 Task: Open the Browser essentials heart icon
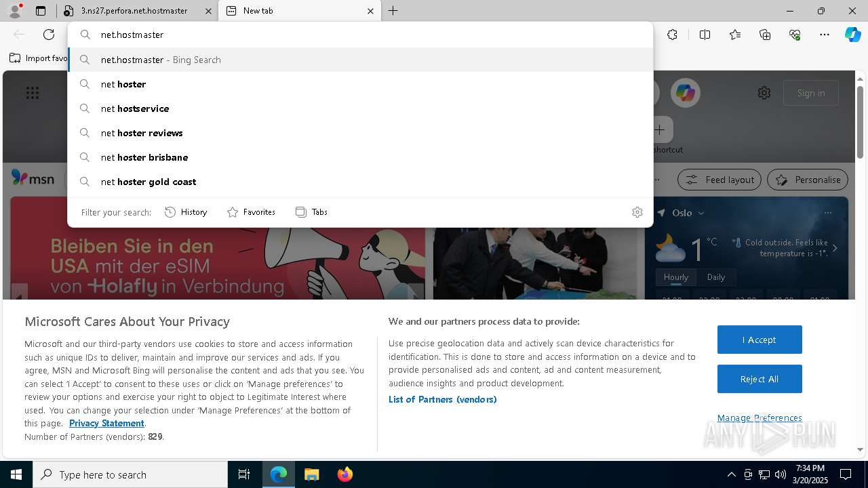coord(795,35)
